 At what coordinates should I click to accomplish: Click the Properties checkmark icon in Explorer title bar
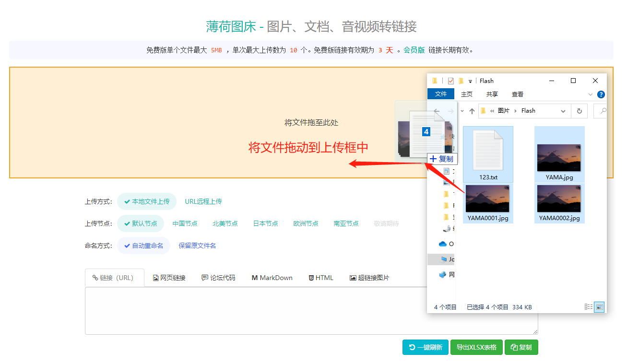click(x=451, y=81)
